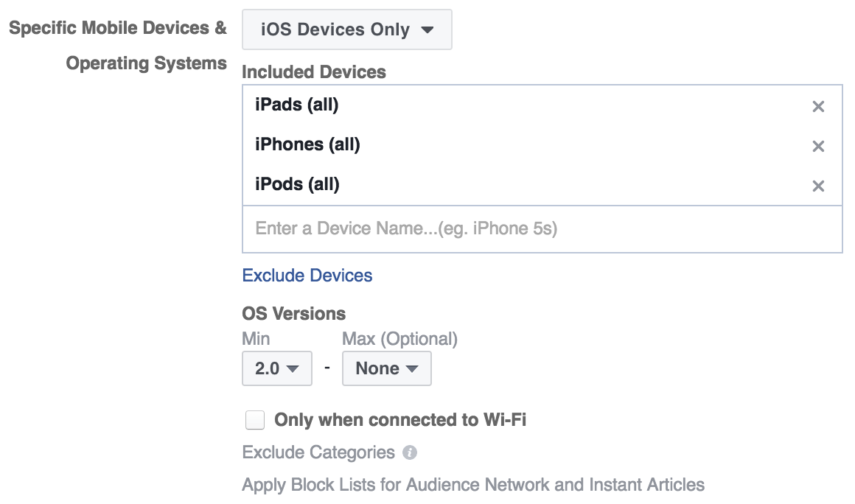The width and height of the screenshot is (855, 504).
Task: Click the arrow beside Max None
Action: click(412, 369)
